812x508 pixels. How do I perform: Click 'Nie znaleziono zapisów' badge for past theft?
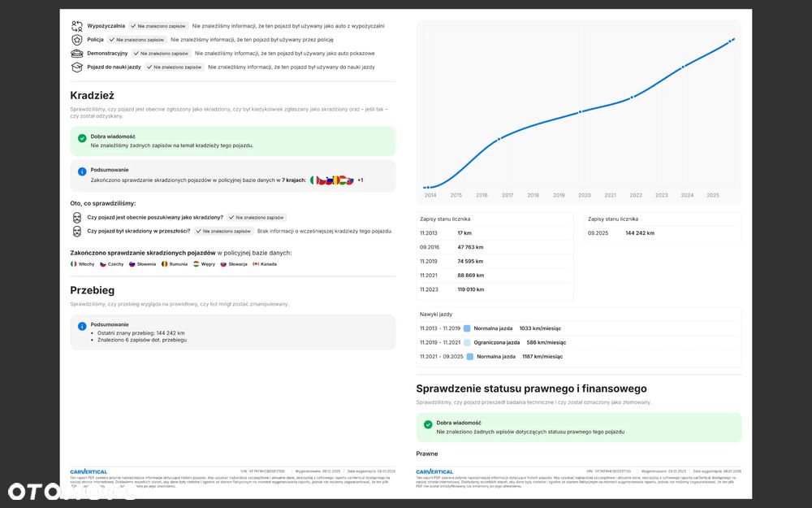click(x=222, y=231)
